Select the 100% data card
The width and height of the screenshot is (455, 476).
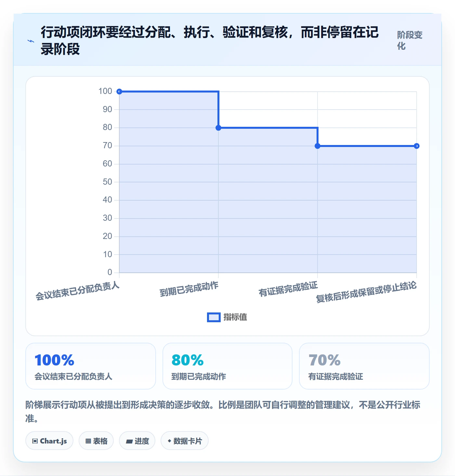91,366
